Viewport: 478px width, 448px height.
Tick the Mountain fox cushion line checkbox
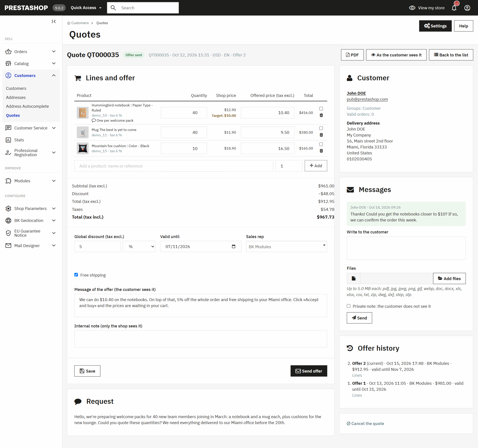click(321, 144)
